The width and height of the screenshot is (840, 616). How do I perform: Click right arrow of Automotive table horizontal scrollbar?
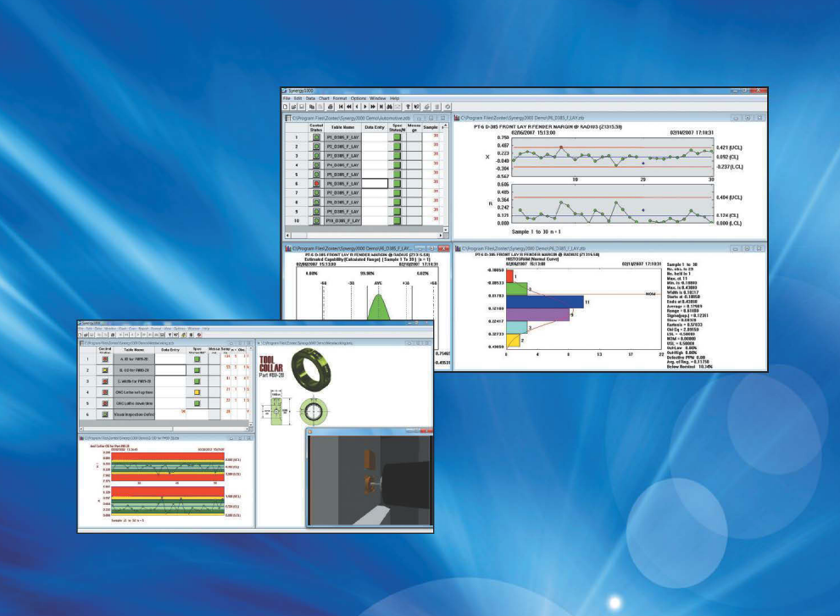441,236
